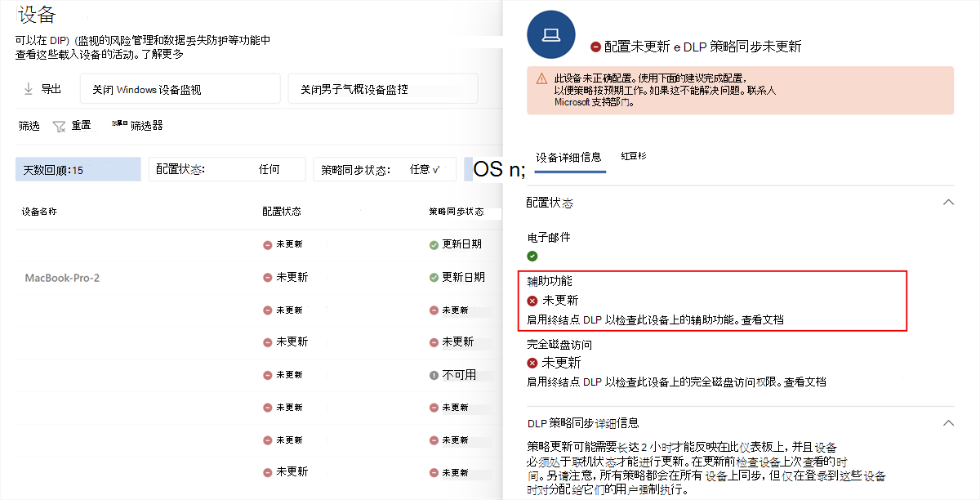Collapse the 配置状态 section chevron

click(x=948, y=202)
